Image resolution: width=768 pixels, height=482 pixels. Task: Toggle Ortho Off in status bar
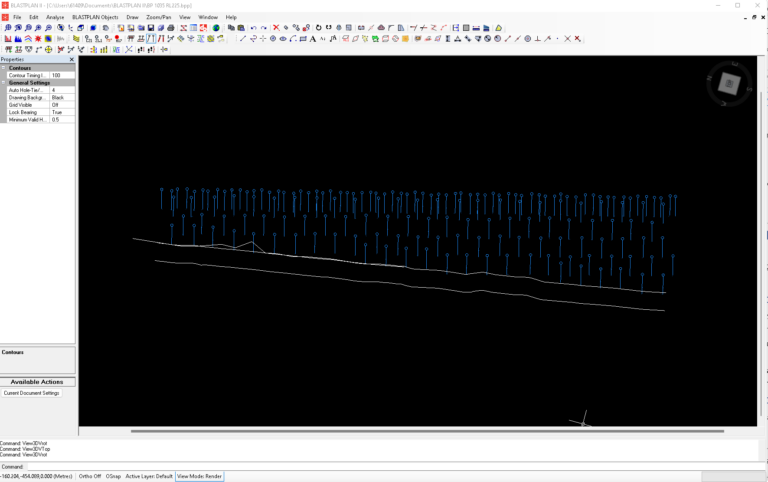point(89,476)
